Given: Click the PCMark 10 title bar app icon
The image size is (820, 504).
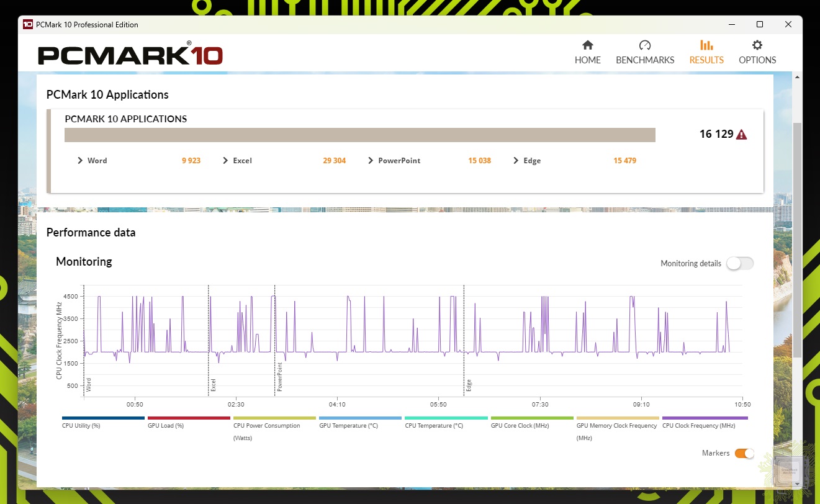Looking at the screenshot, I should (x=28, y=24).
